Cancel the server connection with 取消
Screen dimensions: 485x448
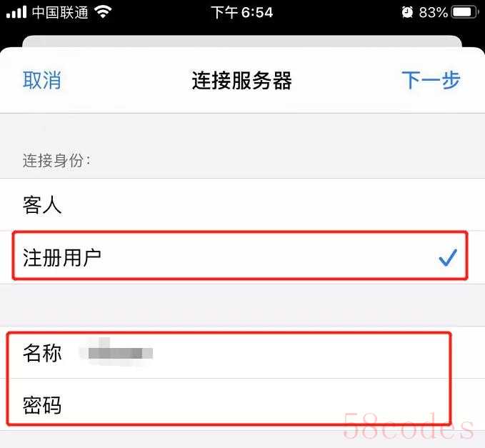(42, 80)
